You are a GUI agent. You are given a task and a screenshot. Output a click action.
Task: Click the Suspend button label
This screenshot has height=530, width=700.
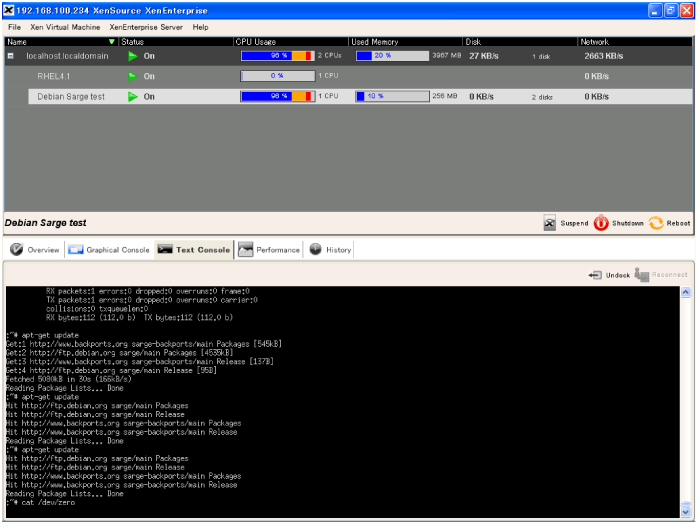click(574, 223)
